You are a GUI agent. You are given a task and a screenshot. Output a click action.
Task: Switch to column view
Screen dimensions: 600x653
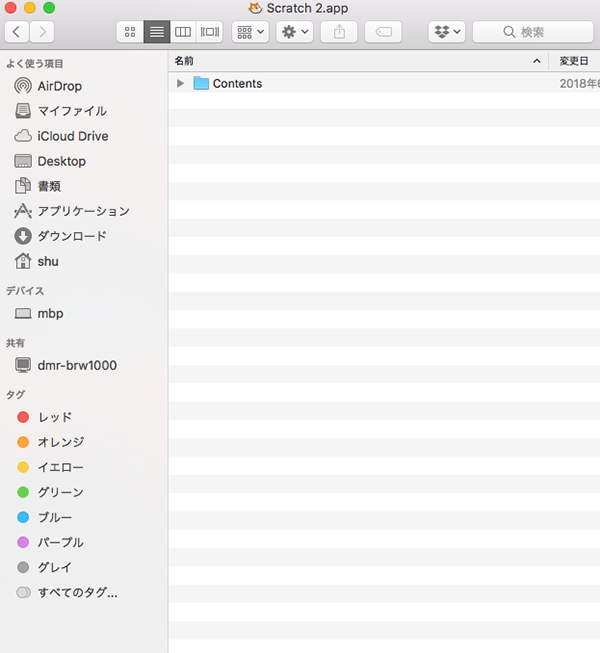(x=183, y=32)
